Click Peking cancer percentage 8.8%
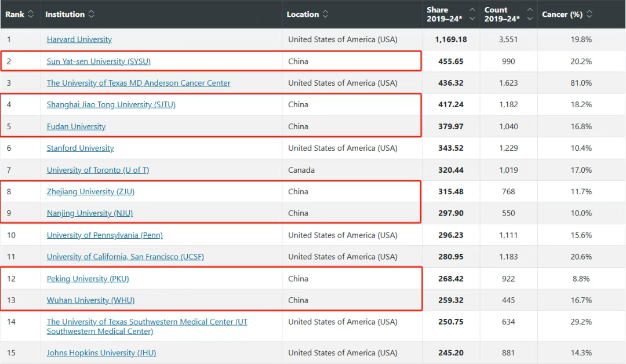 (x=581, y=279)
